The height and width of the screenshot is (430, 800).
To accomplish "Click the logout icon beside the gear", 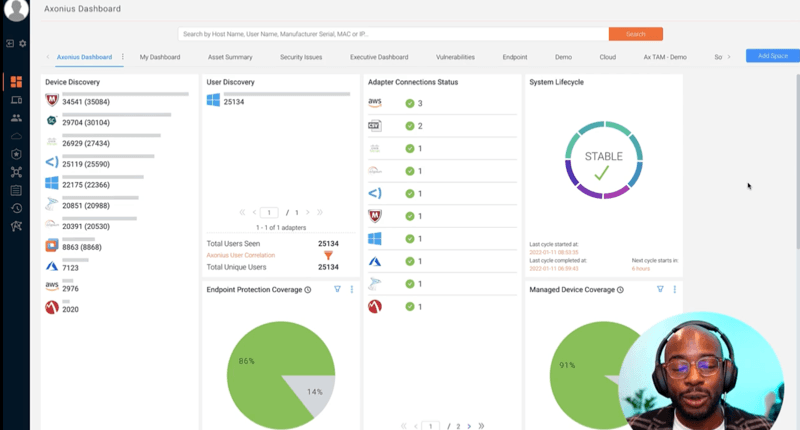I will 10,44.
